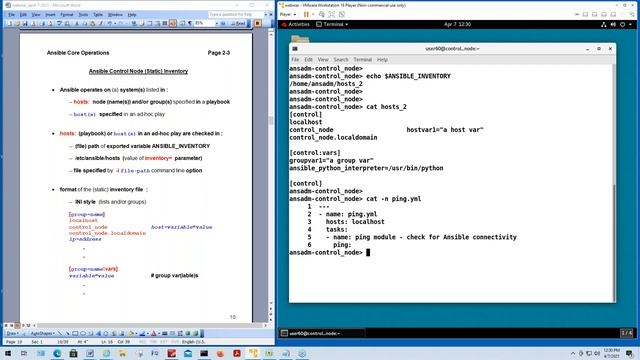
Task: Click the network icon in GNOME top bar
Action: (604, 24)
